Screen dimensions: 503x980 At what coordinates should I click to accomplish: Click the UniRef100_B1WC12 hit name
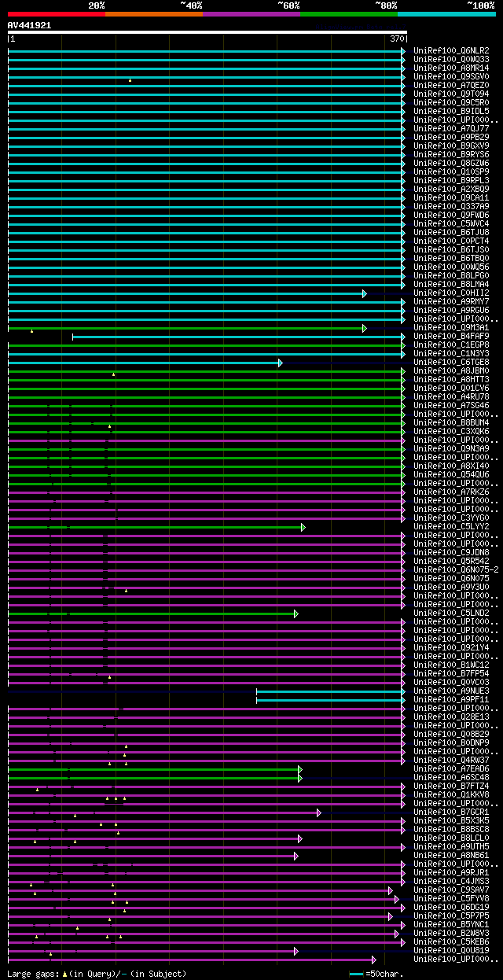451,665
